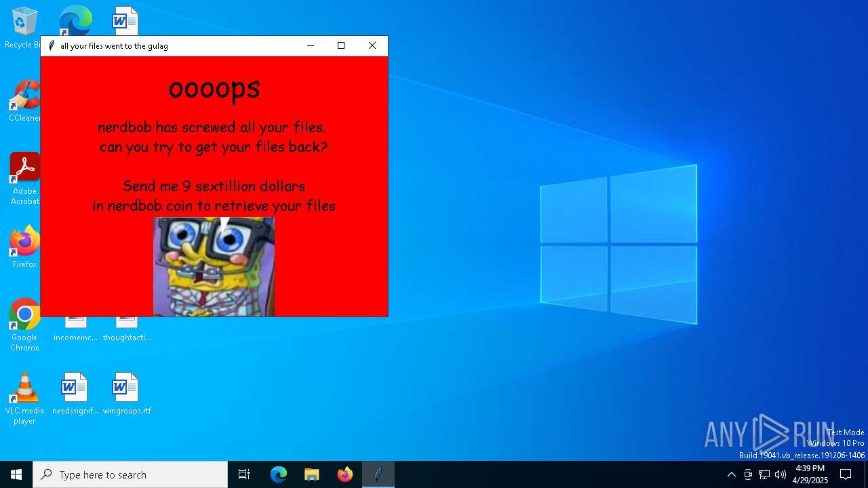Select the Word document icon behind the ransom window
Image resolution: width=868 pixels, height=488 pixels.
coord(125,21)
